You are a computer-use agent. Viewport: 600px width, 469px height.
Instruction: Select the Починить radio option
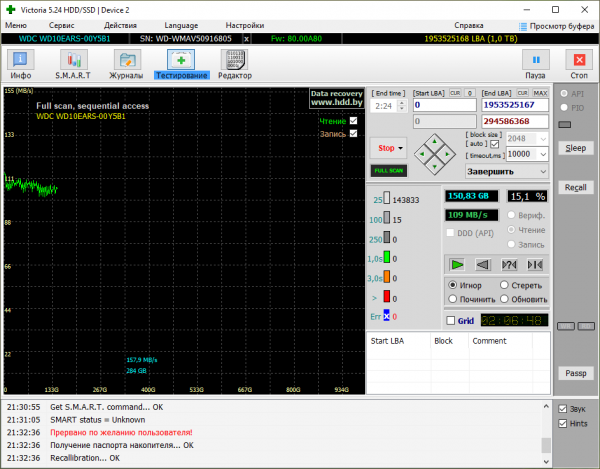(453, 299)
